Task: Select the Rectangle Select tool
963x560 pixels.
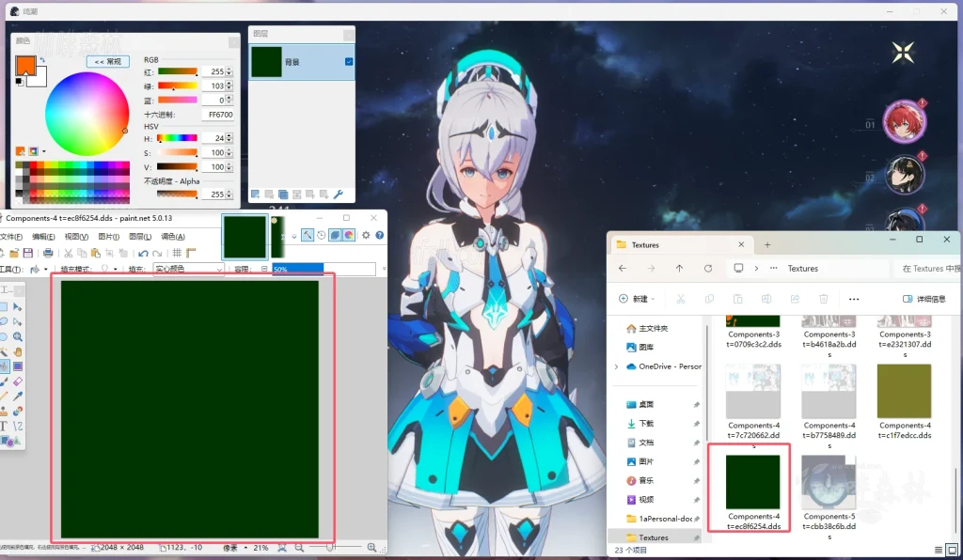Action: 6,307
